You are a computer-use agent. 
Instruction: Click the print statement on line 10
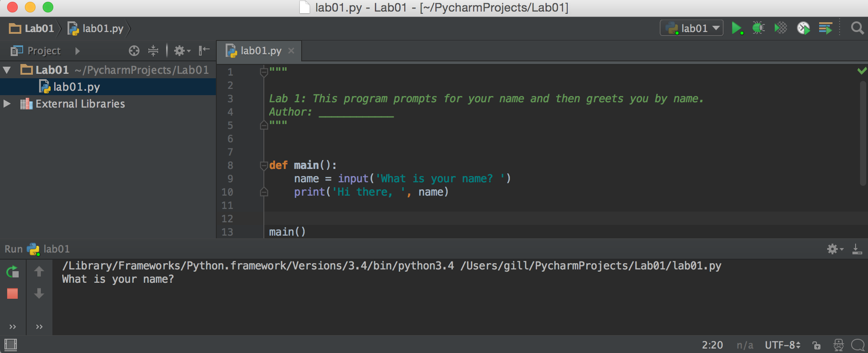371,192
